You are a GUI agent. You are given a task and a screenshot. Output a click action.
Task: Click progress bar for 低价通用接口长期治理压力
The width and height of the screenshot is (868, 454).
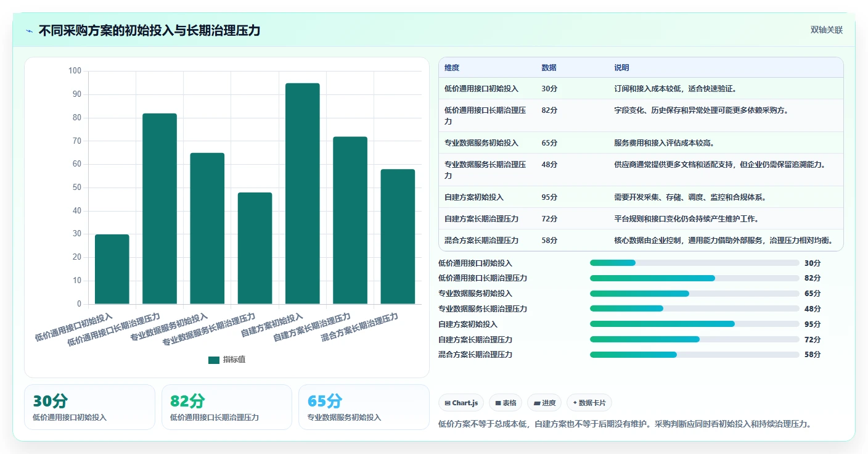coord(694,278)
